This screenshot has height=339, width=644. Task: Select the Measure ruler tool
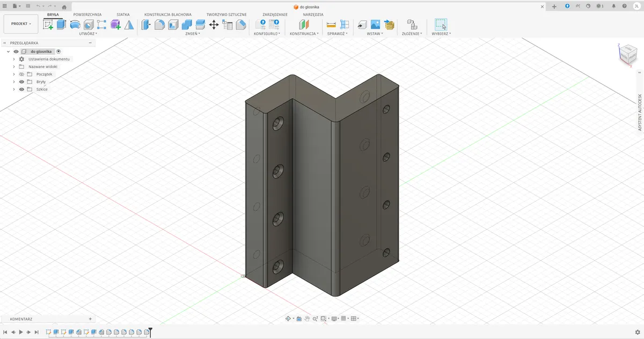(331, 25)
